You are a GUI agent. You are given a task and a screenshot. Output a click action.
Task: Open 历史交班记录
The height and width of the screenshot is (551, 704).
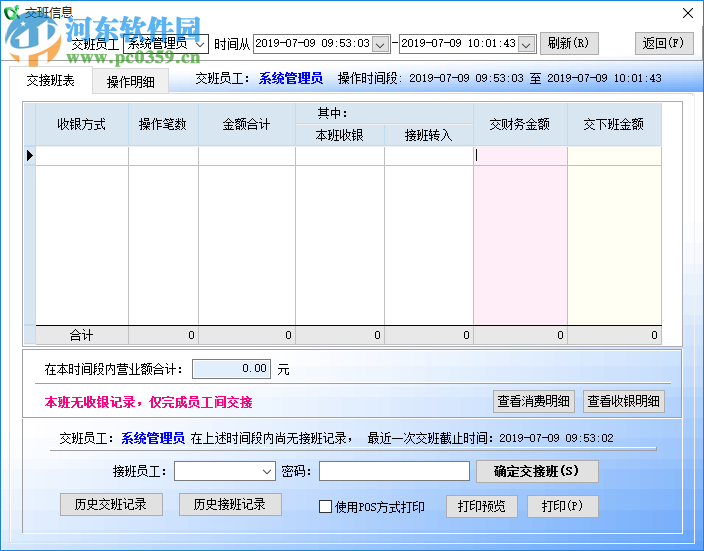click(111, 504)
